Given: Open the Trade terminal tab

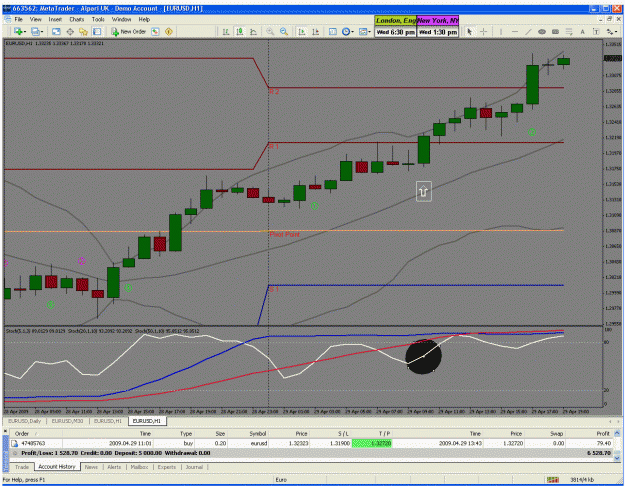Looking at the screenshot, I should pyautogui.click(x=22, y=467).
